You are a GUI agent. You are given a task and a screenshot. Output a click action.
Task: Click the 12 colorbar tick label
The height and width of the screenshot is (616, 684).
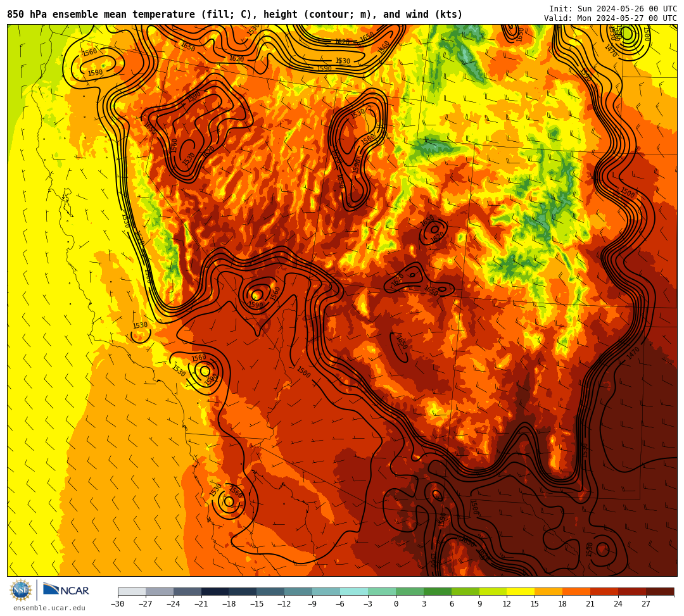pyautogui.click(x=507, y=604)
